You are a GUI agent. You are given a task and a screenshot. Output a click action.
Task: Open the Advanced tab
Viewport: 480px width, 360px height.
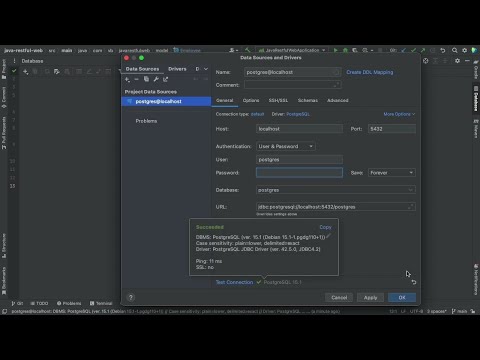(338, 100)
